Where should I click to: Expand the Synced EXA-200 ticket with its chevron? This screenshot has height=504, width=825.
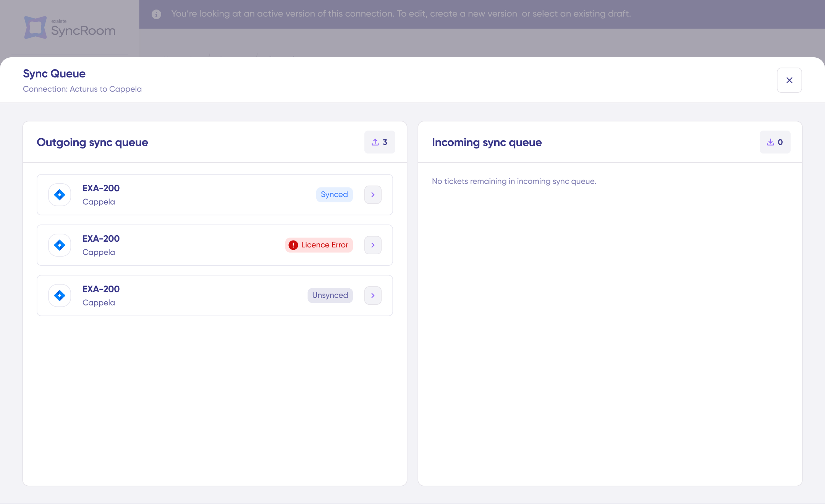click(373, 195)
